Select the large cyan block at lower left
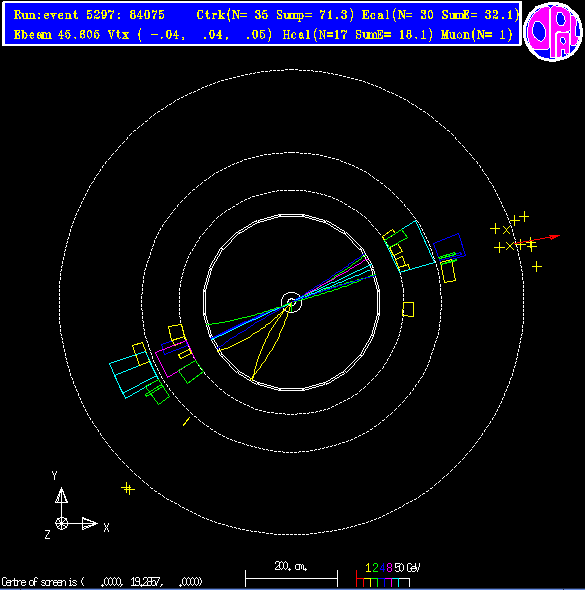This screenshot has width=585, height=590. (x=134, y=374)
